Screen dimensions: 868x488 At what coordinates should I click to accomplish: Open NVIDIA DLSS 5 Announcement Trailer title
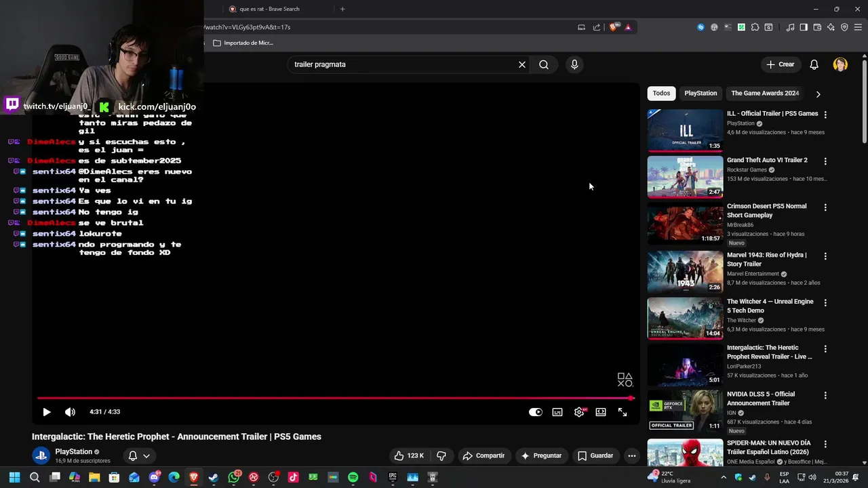pos(761,399)
